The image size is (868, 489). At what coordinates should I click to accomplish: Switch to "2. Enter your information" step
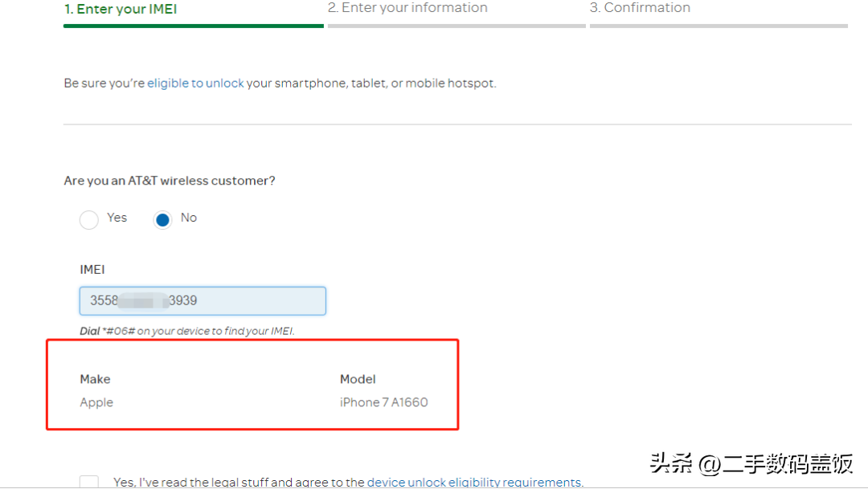point(407,8)
